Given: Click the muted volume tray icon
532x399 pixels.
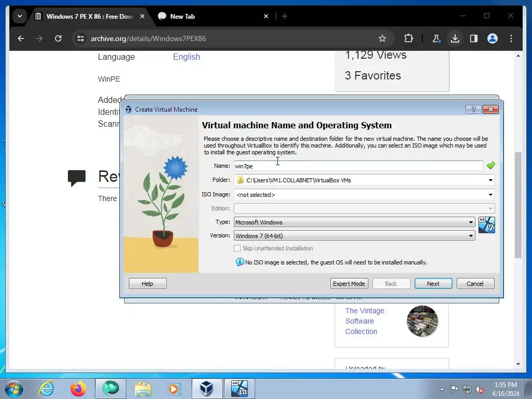Looking at the screenshot, I should (480, 389).
